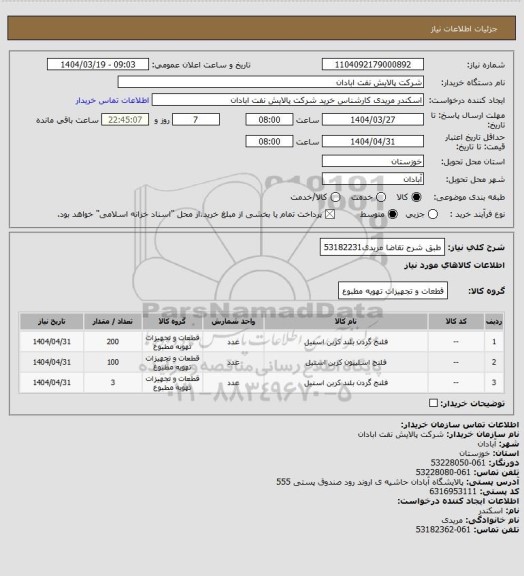Click need date in row 2
The width and height of the screenshot is (524, 576).
pyautogui.click(x=51, y=362)
